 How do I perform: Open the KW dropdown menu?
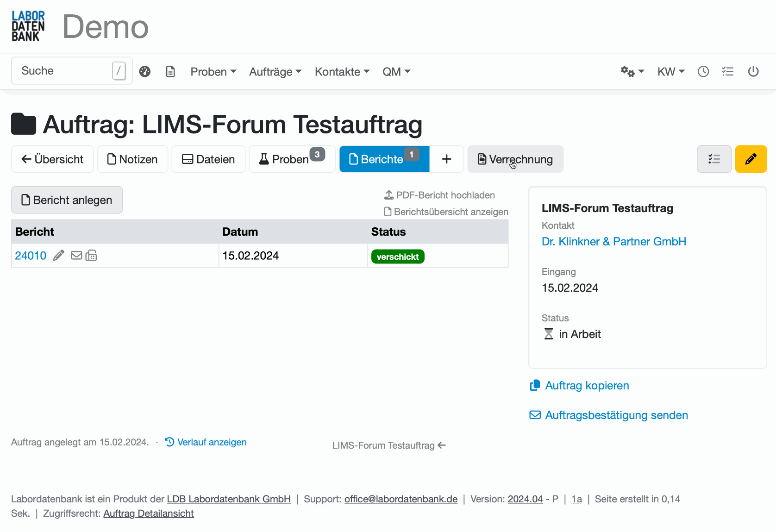[x=670, y=71]
